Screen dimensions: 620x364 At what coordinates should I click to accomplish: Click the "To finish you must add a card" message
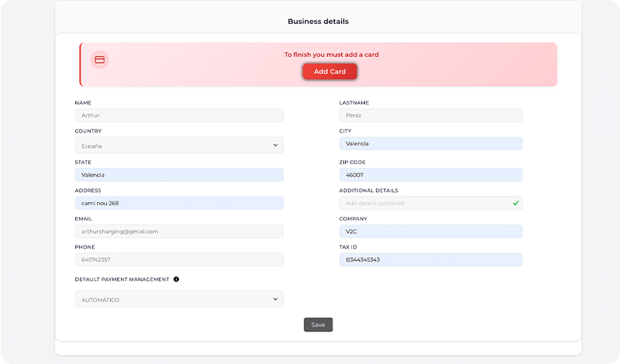point(331,55)
